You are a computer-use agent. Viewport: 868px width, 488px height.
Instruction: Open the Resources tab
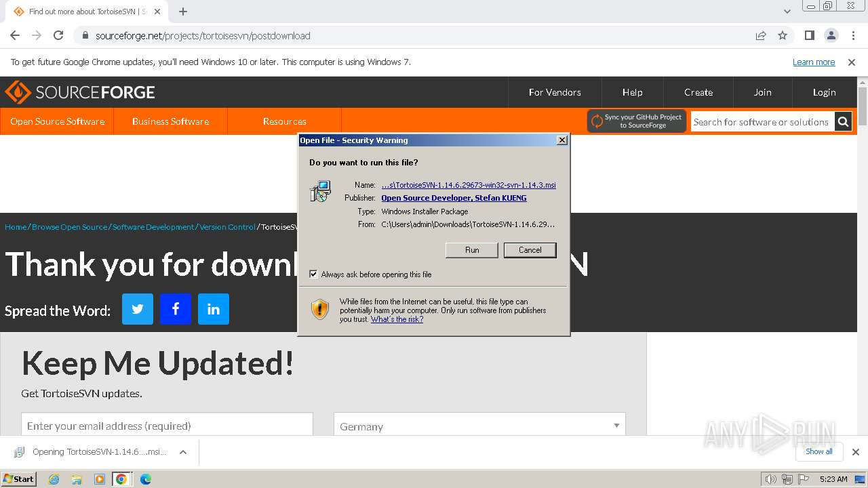pyautogui.click(x=285, y=121)
